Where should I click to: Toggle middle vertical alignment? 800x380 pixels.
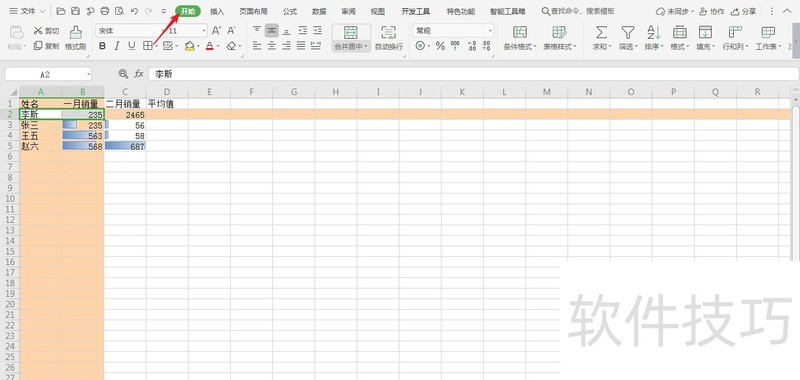[272, 31]
